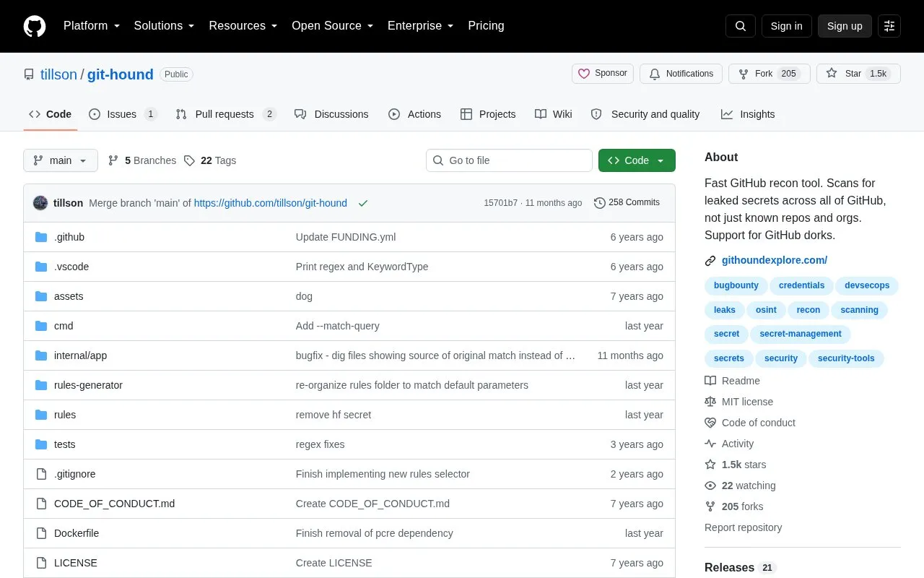The image size is (924, 578).
Task: Click the 258 Commits link
Action: [x=627, y=203]
